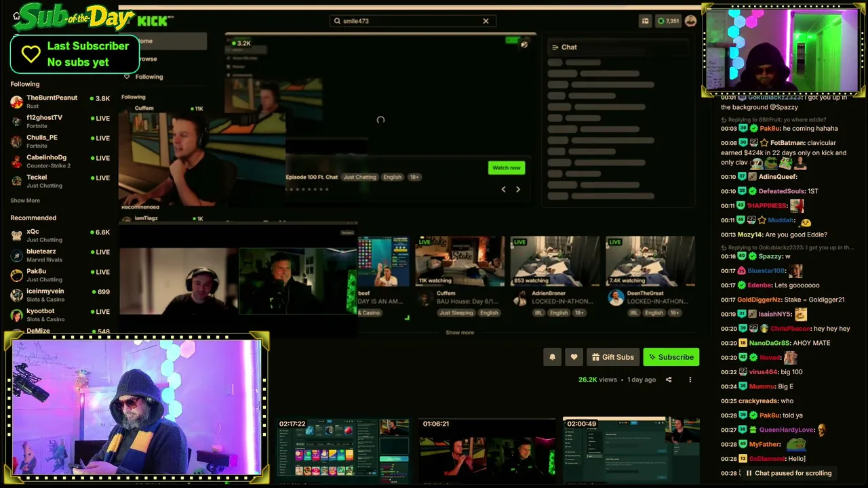Unmute the featured stream player

click(x=524, y=44)
